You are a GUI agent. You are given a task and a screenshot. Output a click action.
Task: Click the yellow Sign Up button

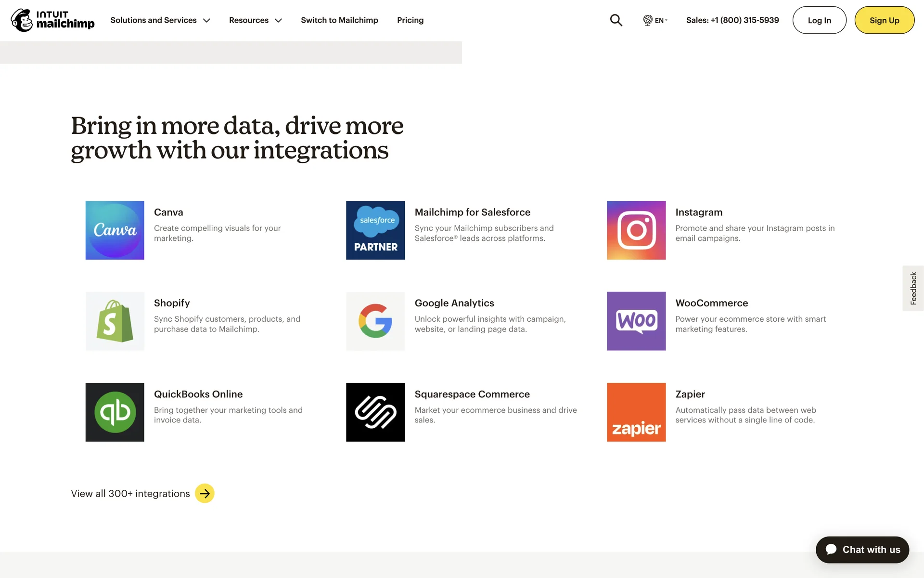884,20
